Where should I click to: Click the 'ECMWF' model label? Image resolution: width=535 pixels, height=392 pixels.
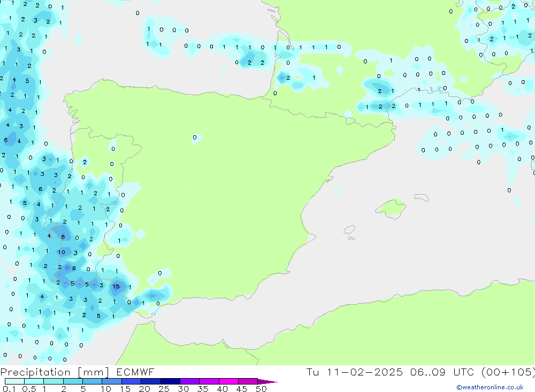135,372
